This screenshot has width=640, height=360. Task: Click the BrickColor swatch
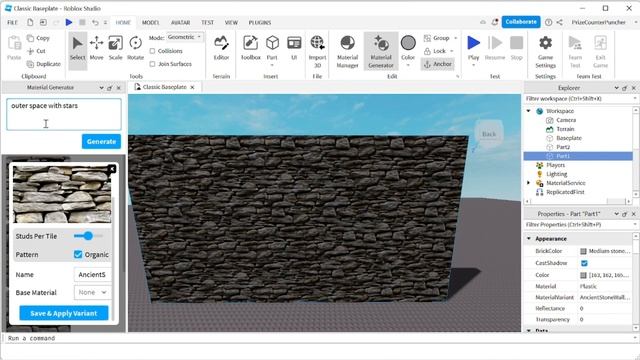click(583, 251)
